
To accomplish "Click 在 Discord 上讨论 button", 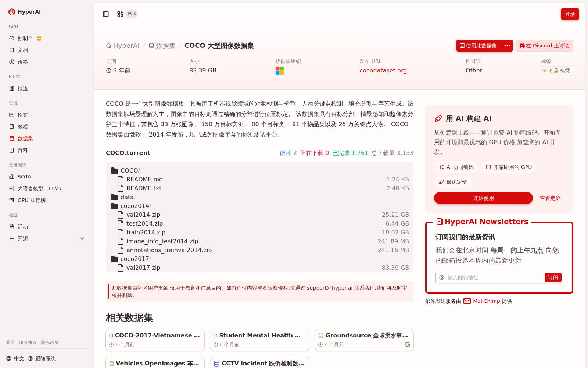I will (544, 46).
